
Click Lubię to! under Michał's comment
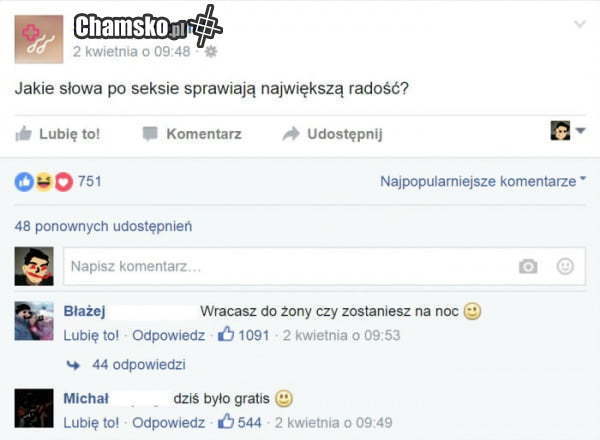point(91,423)
